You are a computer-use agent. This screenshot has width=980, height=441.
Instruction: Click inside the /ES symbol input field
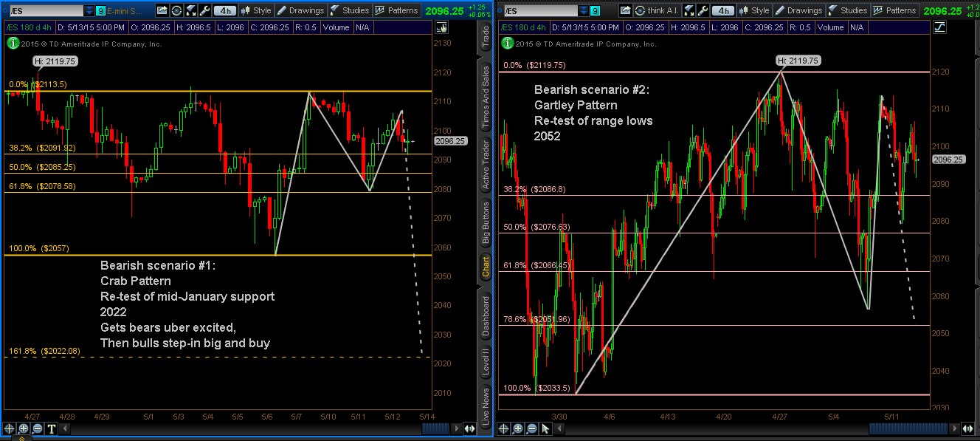tap(44, 11)
